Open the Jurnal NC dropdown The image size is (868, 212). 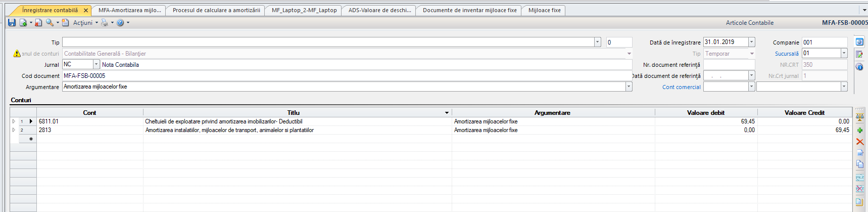tap(96, 65)
